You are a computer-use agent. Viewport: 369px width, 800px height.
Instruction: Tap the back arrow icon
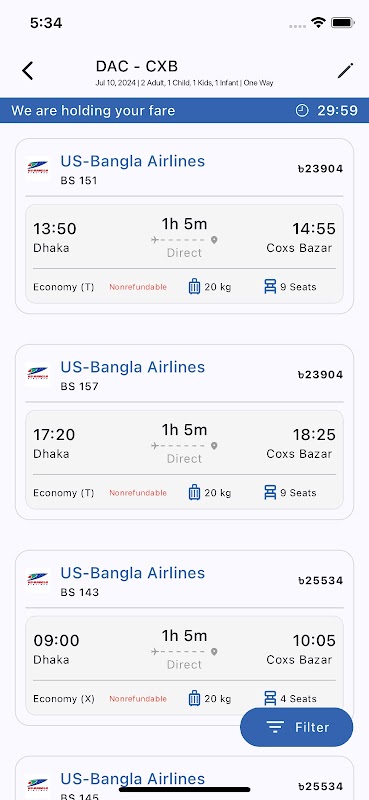28,70
